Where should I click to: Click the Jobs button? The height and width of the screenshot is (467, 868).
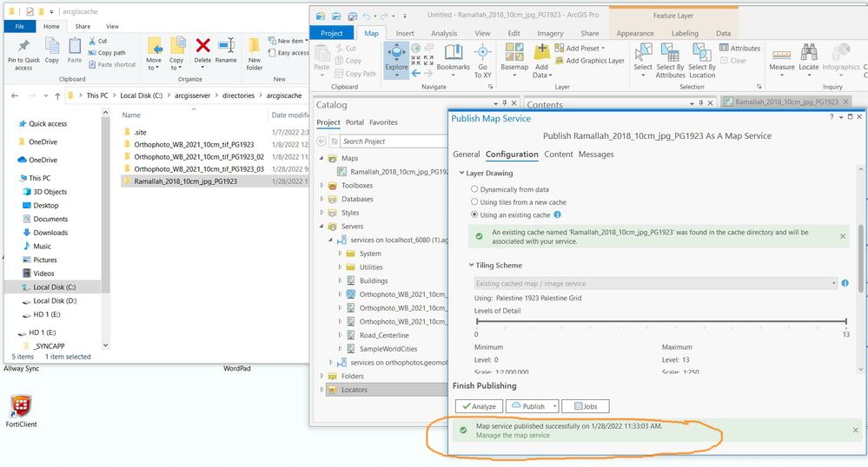(585, 406)
